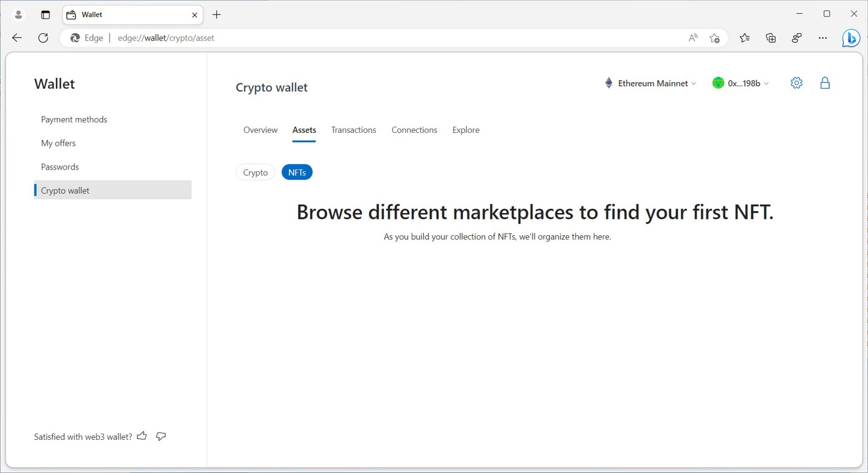Viewport: 868px width, 473px height.
Task: Open the Favorites list icon
Action: pos(744,38)
